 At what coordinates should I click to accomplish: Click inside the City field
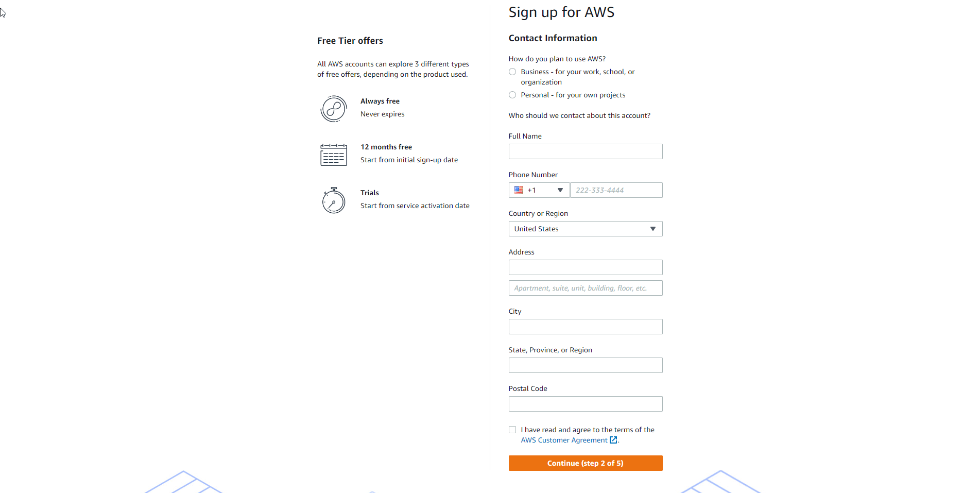pyautogui.click(x=585, y=327)
